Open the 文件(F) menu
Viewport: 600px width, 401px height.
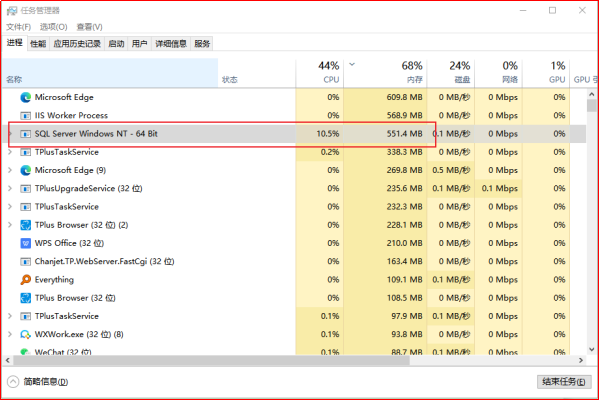[18, 27]
